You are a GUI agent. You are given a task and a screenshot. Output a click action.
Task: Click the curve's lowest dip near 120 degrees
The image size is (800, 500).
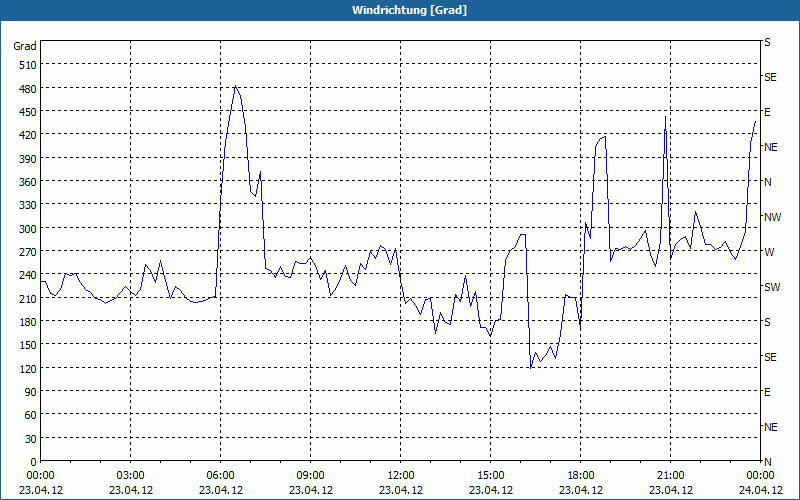(531, 367)
